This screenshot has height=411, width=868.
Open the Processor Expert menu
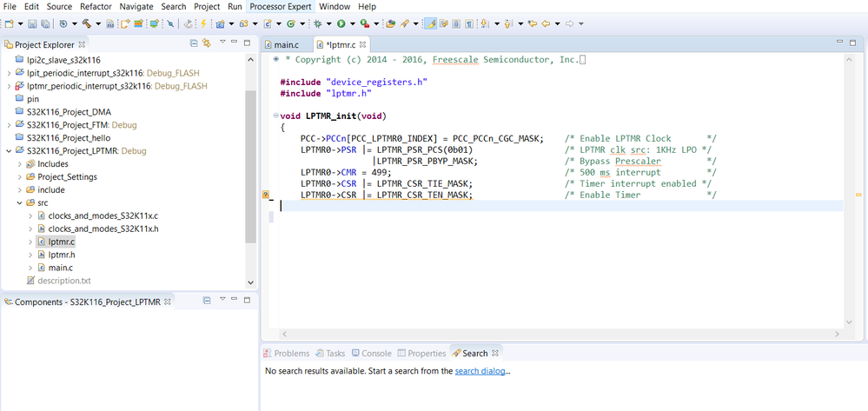(x=282, y=6)
